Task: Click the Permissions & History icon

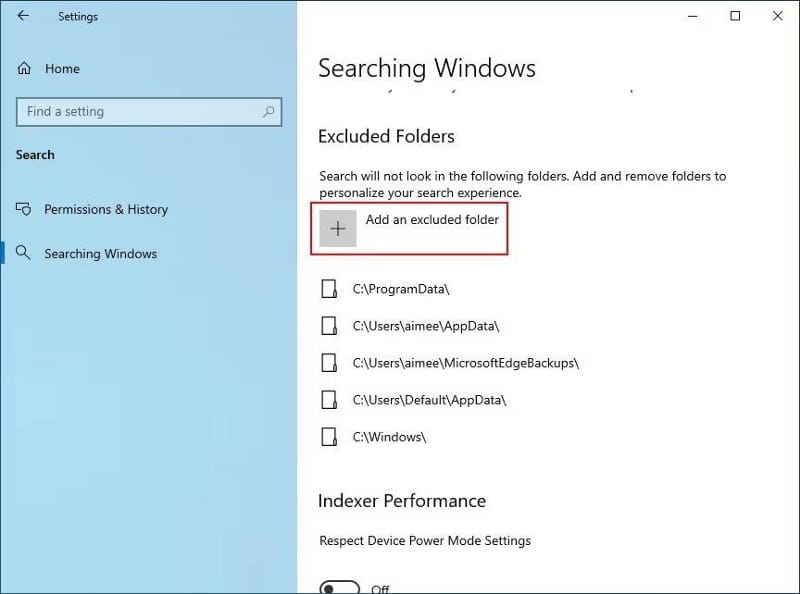Action: [x=23, y=209]
